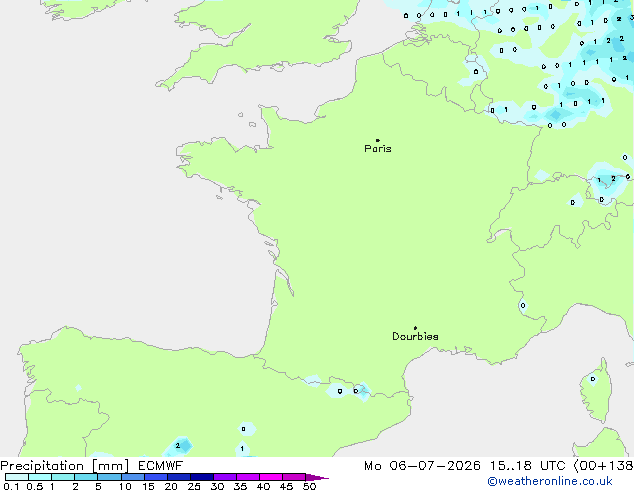The width and height of the screenshot is (634, 490).
Task: Click the 30–35 mm purple swatch
Action: pos(225,477)
